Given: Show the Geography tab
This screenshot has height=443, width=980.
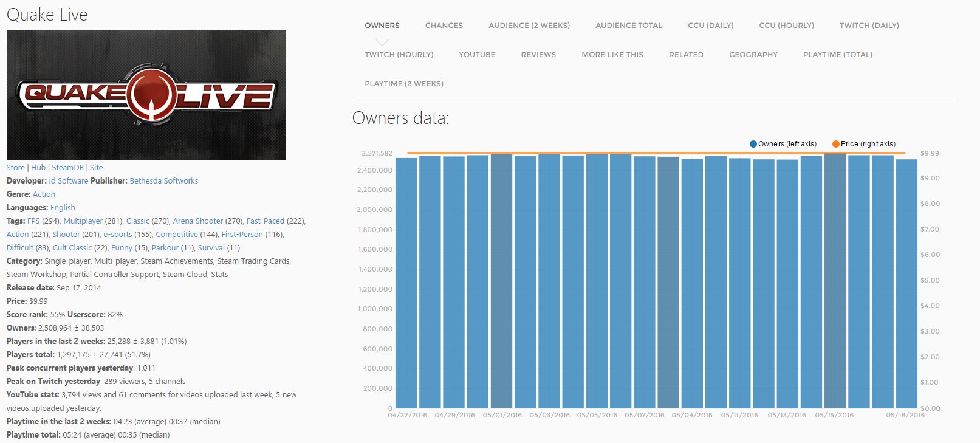Looking at the screenshot, I should coord(753,55).
